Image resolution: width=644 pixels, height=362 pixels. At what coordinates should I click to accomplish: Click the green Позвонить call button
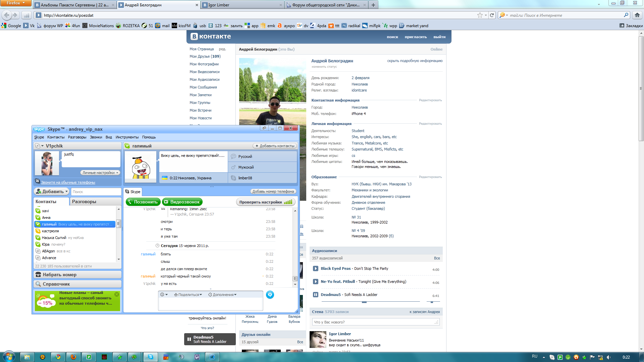tap(143, 202)
